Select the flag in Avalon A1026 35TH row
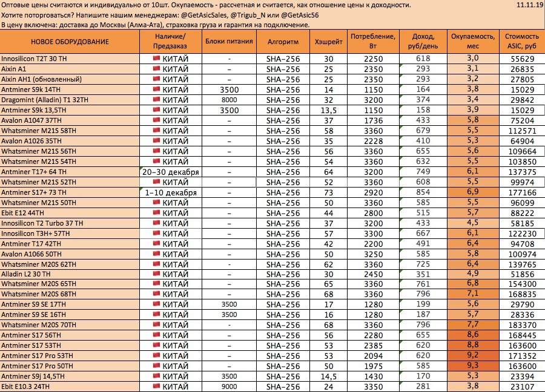 click(x=156, y=140)
